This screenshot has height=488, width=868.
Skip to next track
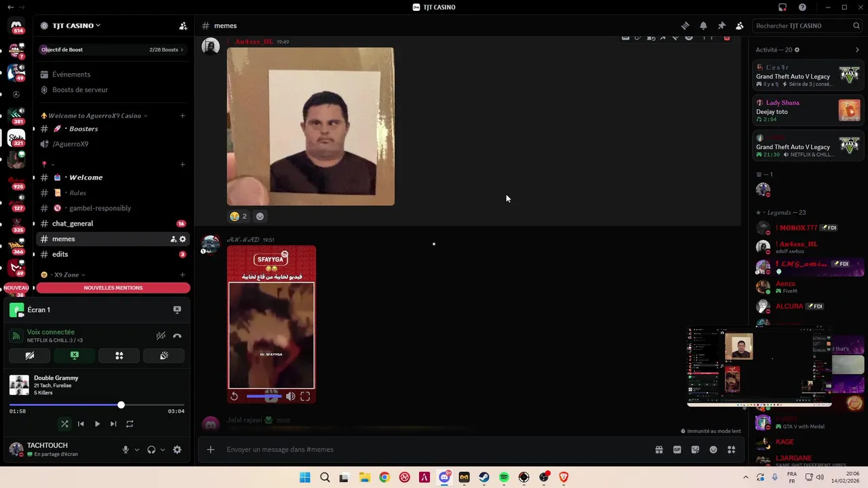pos(113,424)
